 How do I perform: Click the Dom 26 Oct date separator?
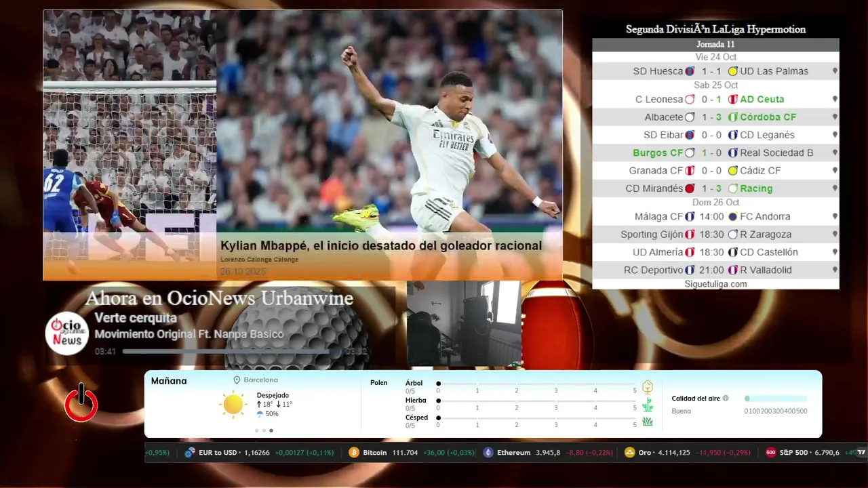click(x=715, y=203)
